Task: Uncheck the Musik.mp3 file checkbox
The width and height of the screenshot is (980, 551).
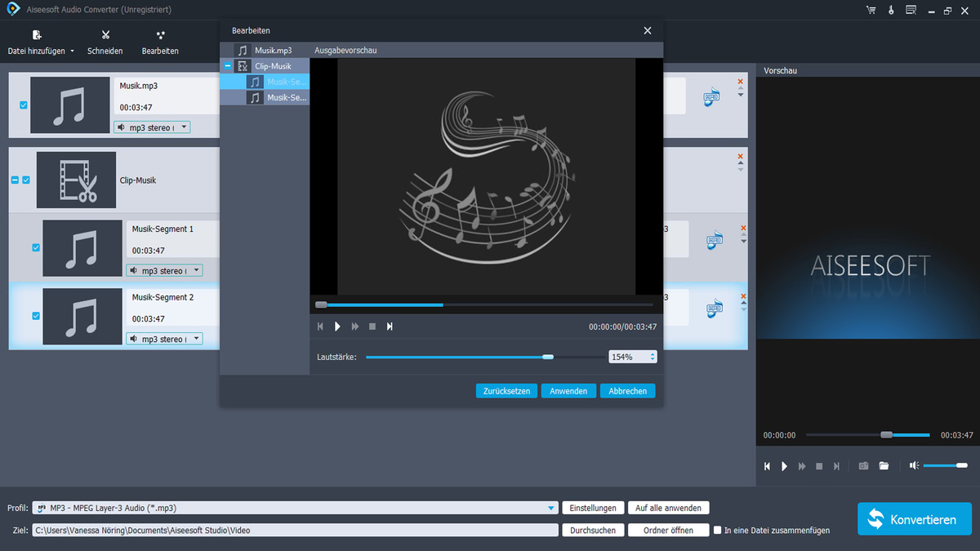Action: tap(23, 104)
